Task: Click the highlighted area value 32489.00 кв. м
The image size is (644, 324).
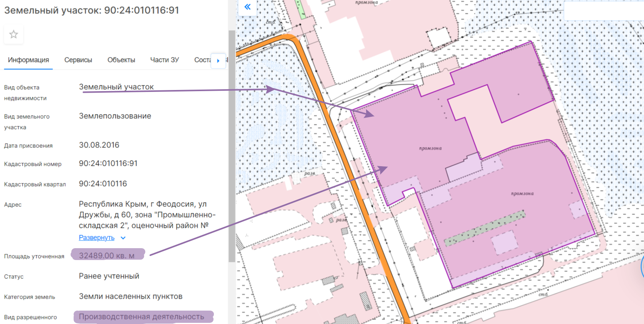Action: click(x=107, y=255)
